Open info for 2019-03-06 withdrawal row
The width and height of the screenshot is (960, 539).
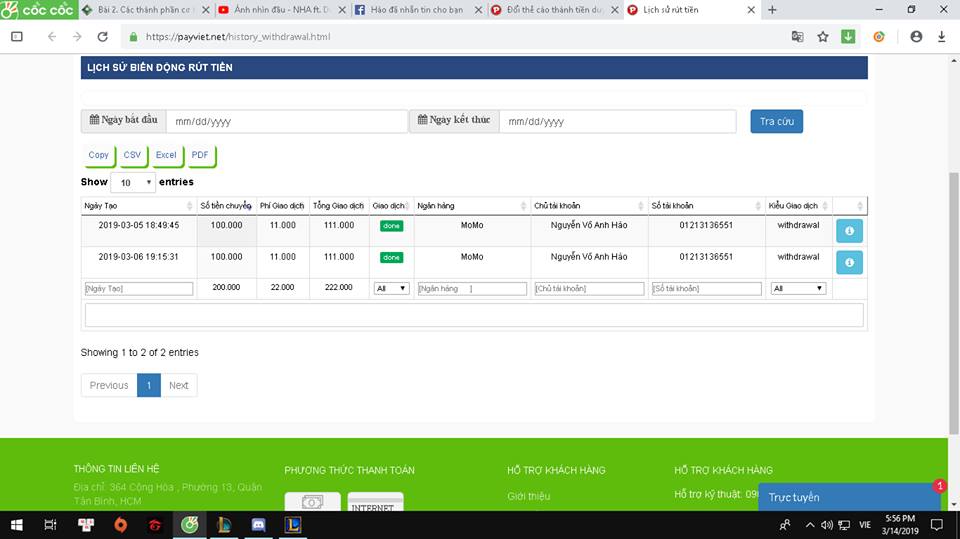(x=849, y=262)
